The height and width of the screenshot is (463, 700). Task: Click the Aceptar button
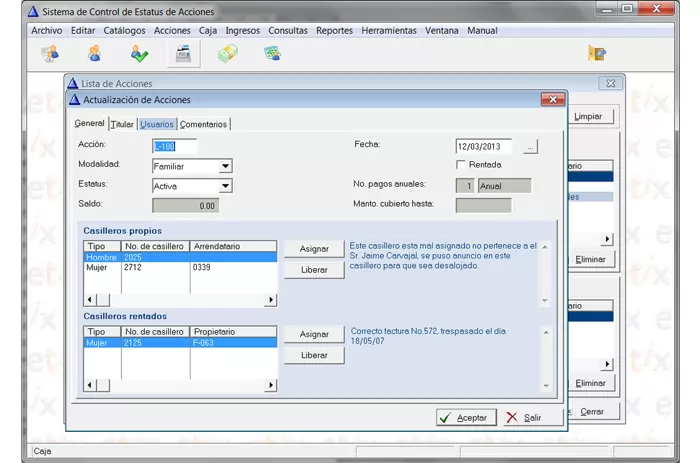(x=466, y=417)
